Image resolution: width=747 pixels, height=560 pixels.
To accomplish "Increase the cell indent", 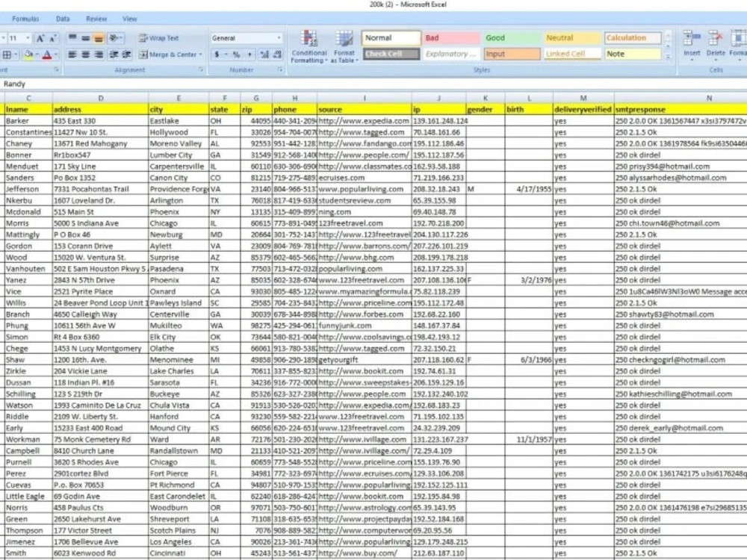I will [127, 55].
